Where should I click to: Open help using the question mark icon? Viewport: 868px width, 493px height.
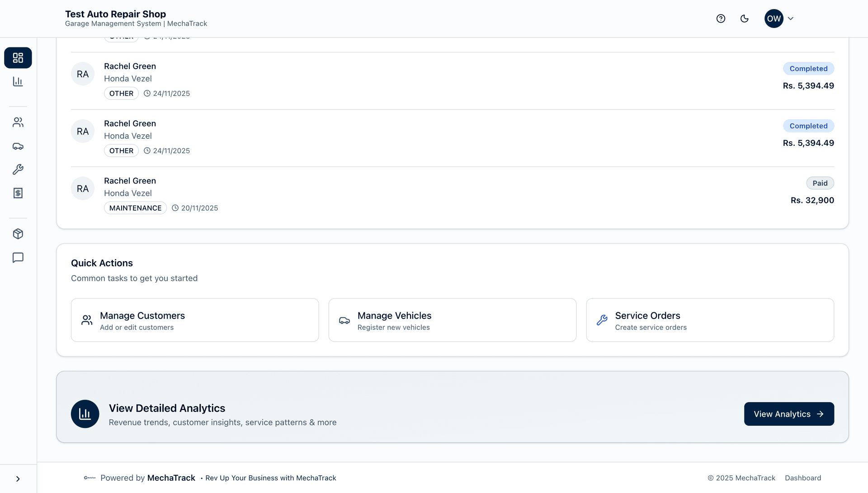(721, 19)
